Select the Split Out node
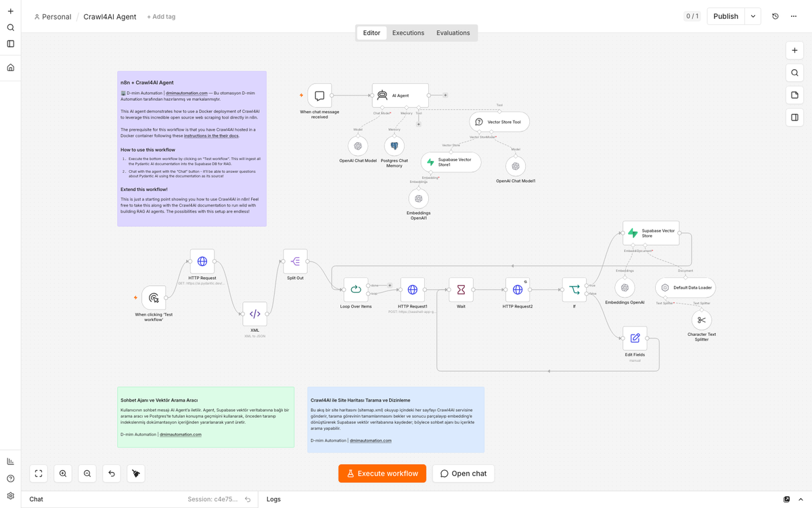This screenshot has width=812, height=508. tap(295, 261)
